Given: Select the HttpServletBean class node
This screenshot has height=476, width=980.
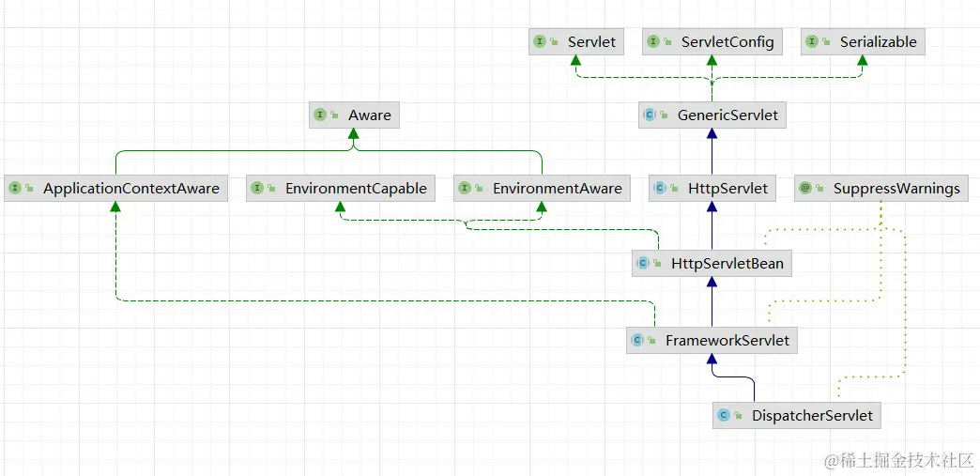Looking at the screenshot, I should [712, 263].
